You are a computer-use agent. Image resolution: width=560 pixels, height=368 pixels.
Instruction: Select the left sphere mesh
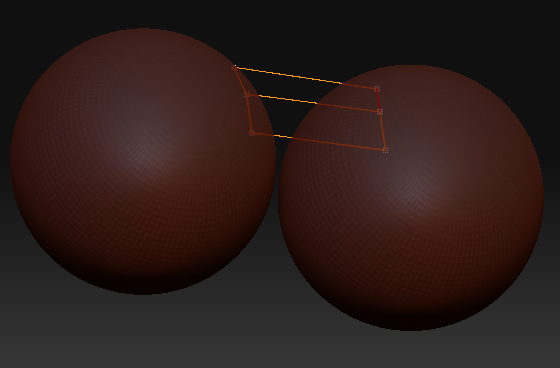tap(143, 161)
